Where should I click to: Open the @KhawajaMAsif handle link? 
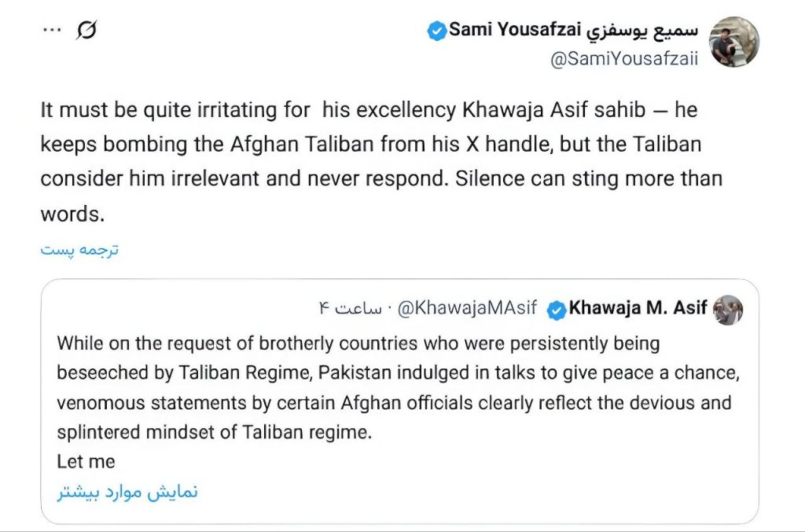[x=467, y=309]
